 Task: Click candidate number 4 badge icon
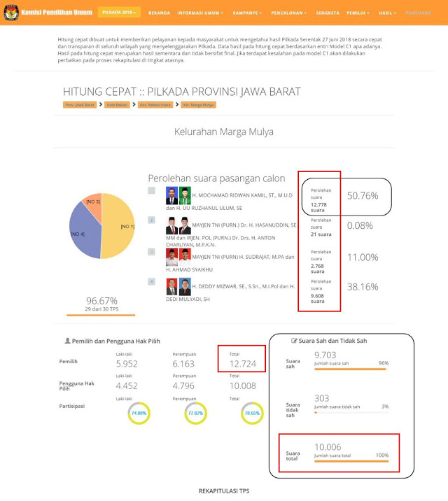point(151,281)
